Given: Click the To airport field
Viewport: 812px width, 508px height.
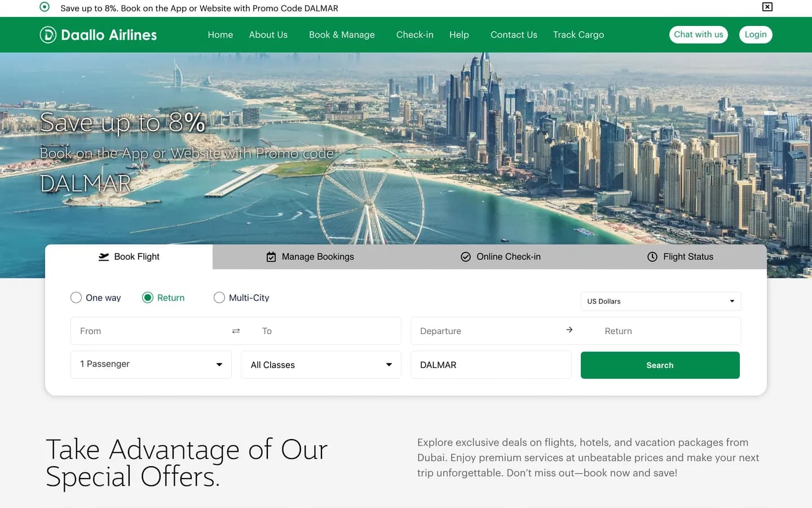Looking at the screenshot, I should click(327, 331).
